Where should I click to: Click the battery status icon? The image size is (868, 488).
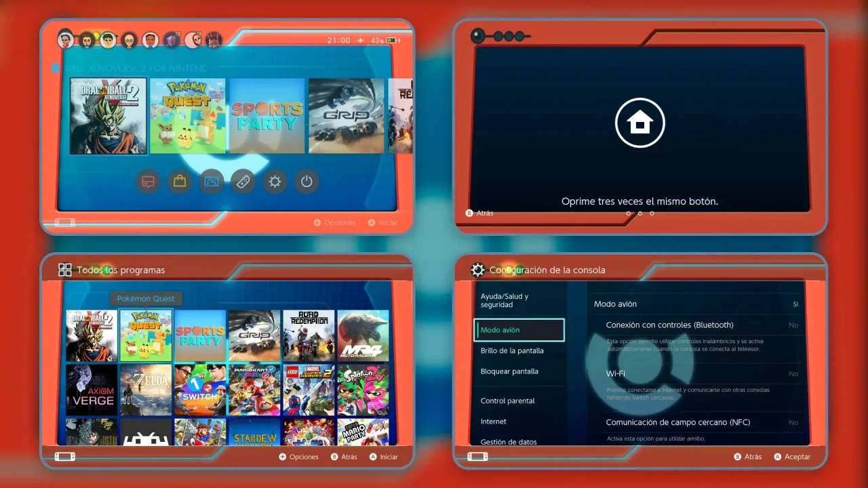[393, 41]
